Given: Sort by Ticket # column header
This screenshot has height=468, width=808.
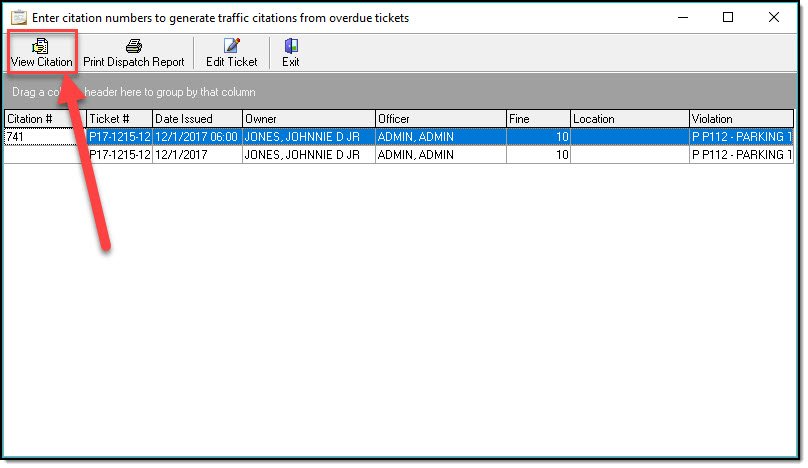Looking at the screenshot, I should (118, 119).
